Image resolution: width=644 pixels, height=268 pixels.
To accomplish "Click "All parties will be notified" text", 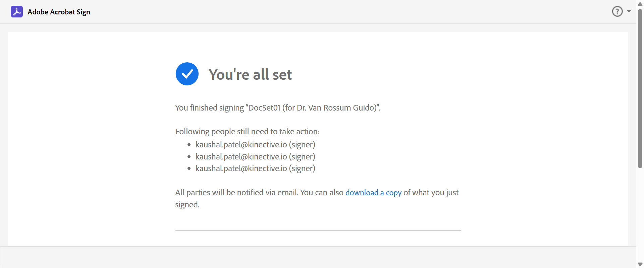I will [236, 193].
